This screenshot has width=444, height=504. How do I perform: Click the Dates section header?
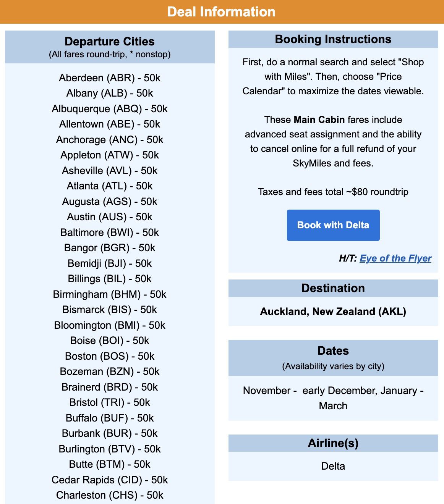pos(333,351)
